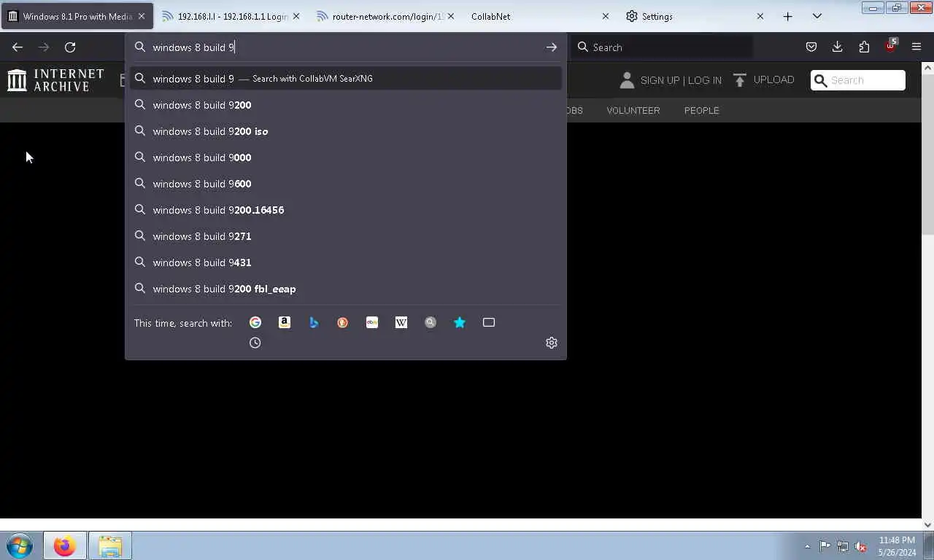Select suggestion 'windows 8 build 9200 fbl_eeap'
Screen dimensions: 934x560
pyautogui.click(x=346, y=289)
